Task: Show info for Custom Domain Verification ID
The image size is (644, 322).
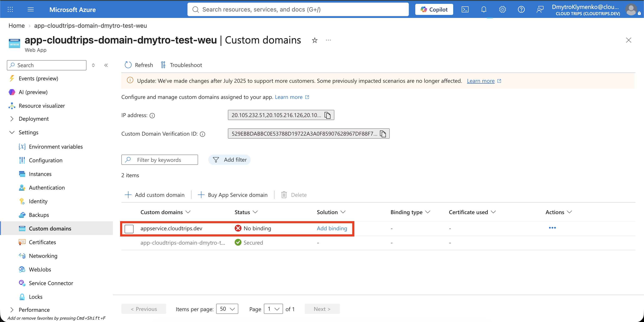Action: point(203,134)
